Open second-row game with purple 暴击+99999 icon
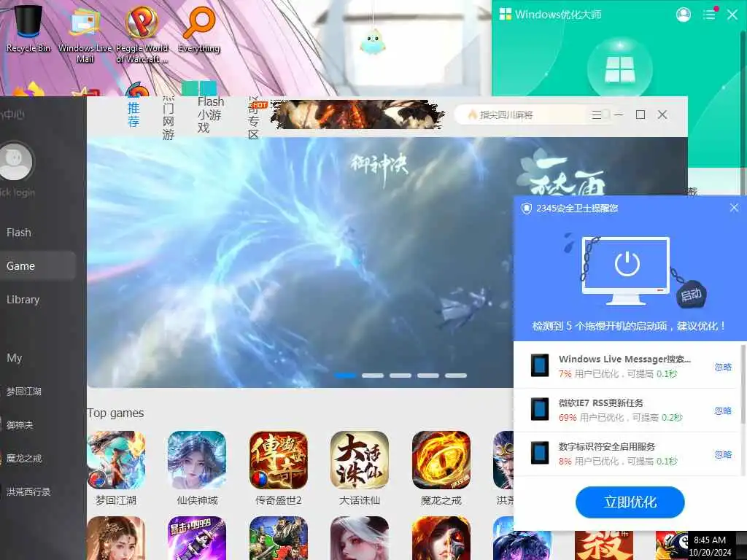The width and height of the screenshot is (747, 560). tap(197, 538)
